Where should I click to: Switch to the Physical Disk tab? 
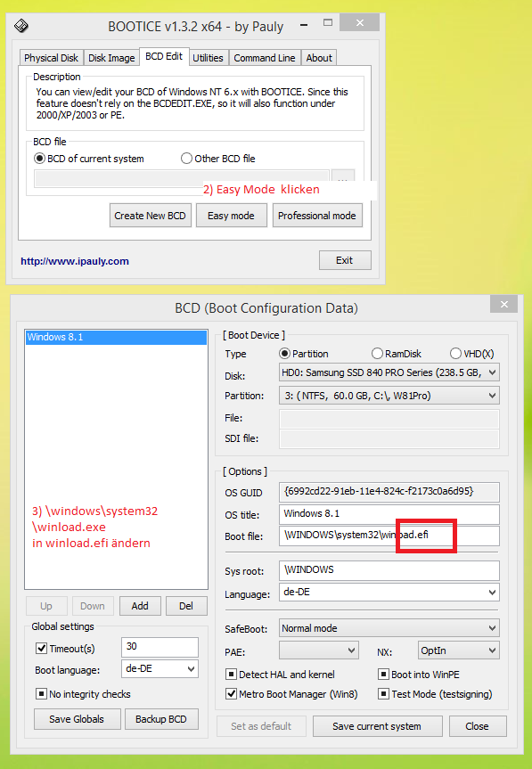click(x=51, y=58)
